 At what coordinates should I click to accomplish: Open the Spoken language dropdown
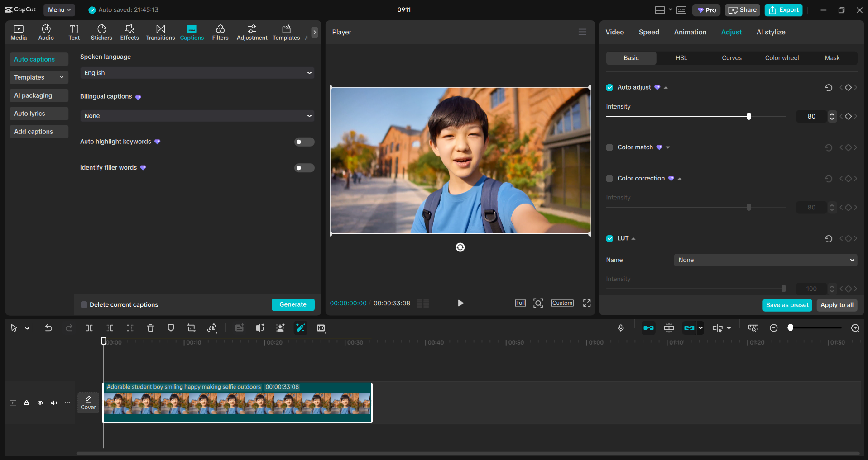pyautogui.click(x=197, y=72)
